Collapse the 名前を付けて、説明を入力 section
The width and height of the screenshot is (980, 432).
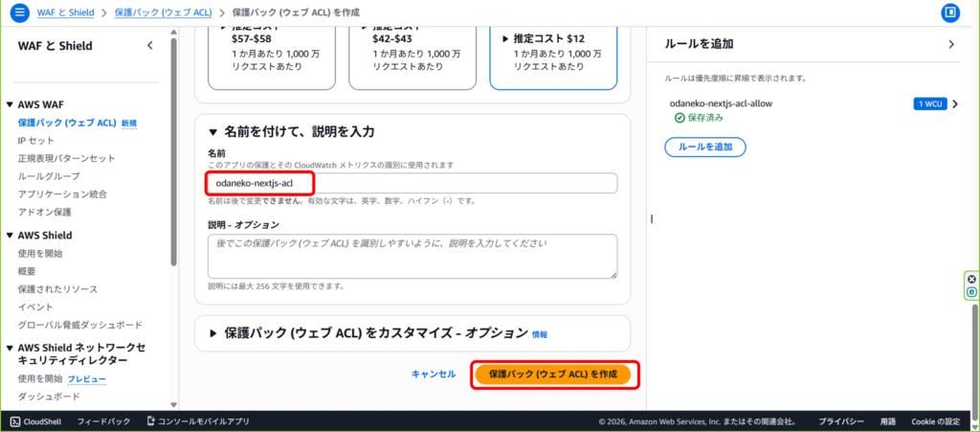click(x=212, y=131)
